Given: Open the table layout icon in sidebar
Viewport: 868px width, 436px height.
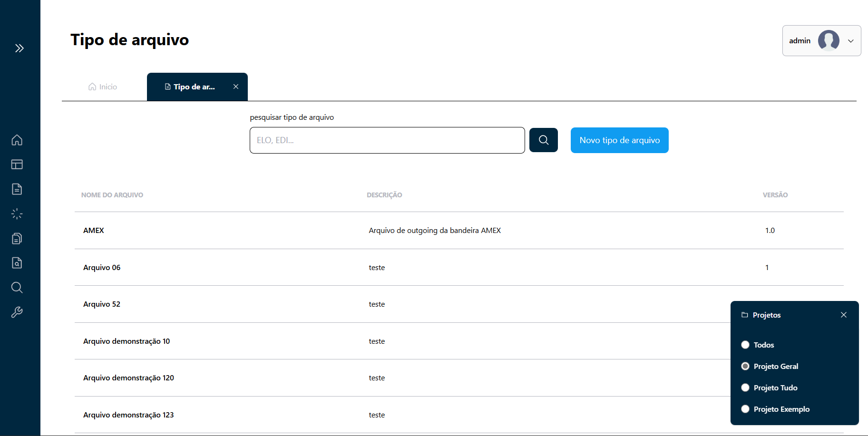Looking at the screenshot, I should click(x=17, y=165).
